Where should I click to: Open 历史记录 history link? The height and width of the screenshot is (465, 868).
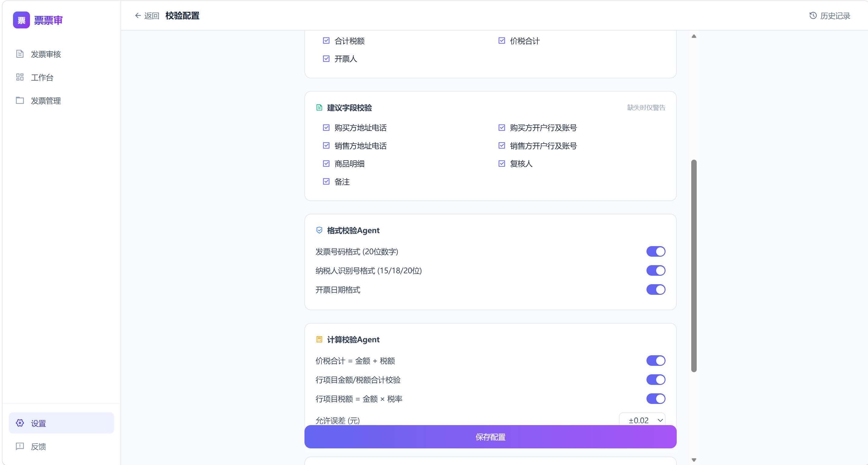830,15
